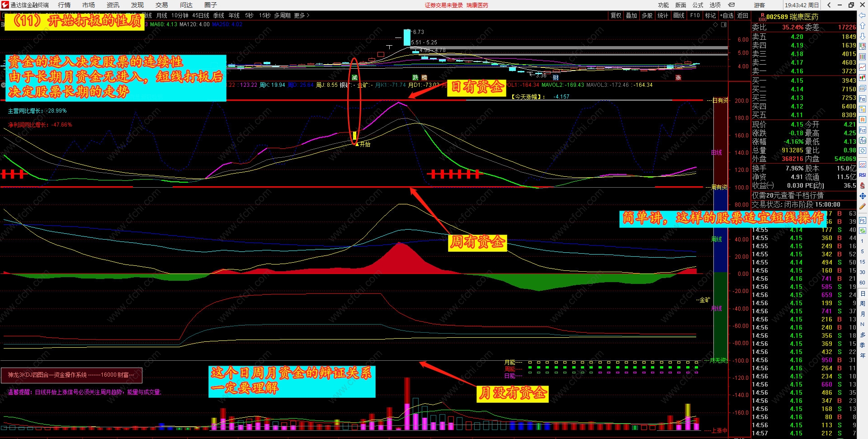Screen dimensions: 868x439
Task: Expand the 更多 periods dropdown
Action: (302, 15)
